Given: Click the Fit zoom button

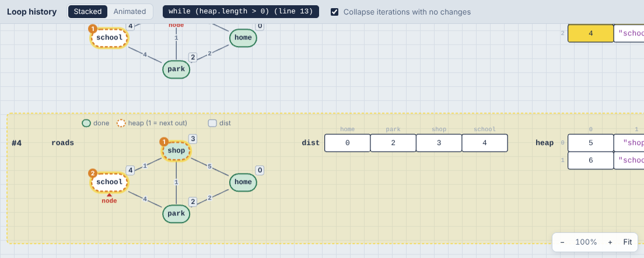Looking at the screenshot, I should point(627,242).
